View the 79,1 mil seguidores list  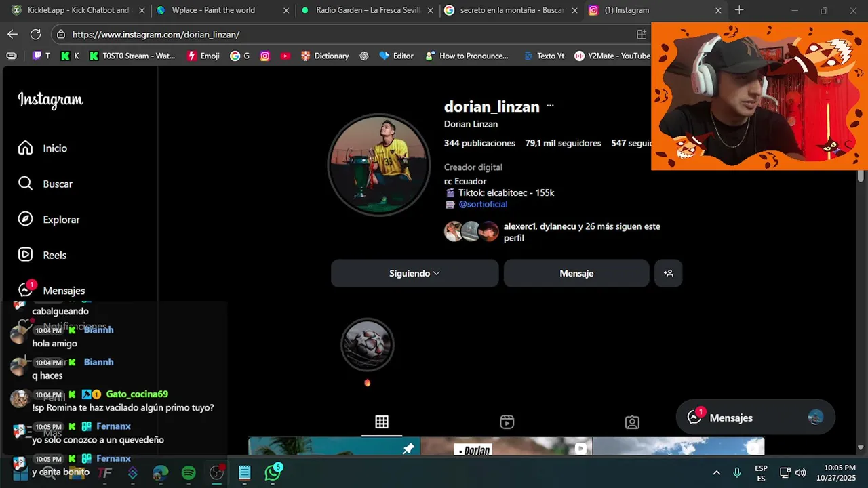(x=563, y=143)
